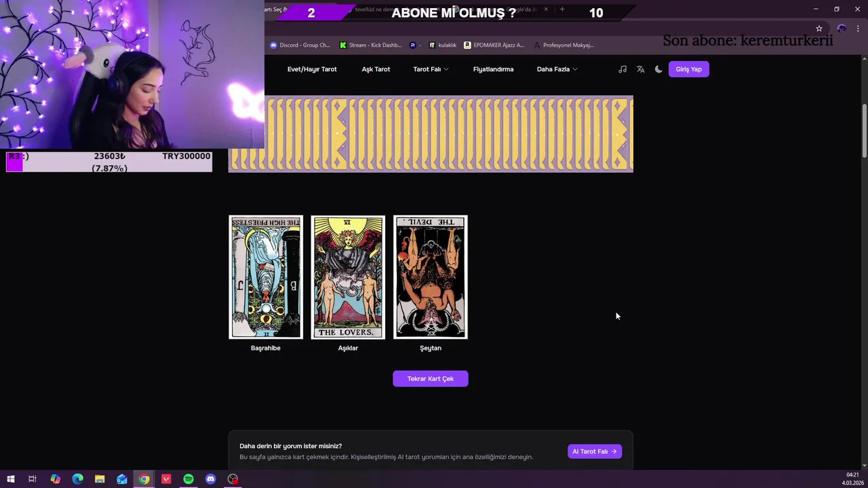Click the Şeytan card label
Image resolution: width=868 pixels, height=488 pixels.
431,348
